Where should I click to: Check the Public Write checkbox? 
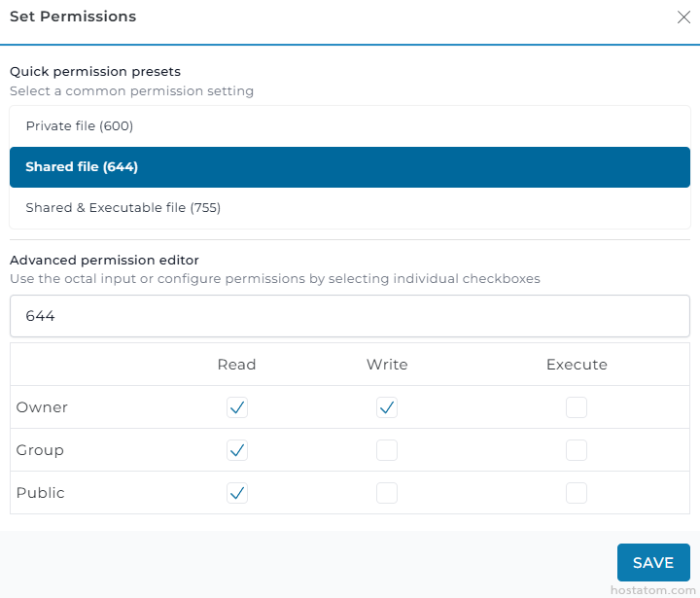click(x=387, y=493)
